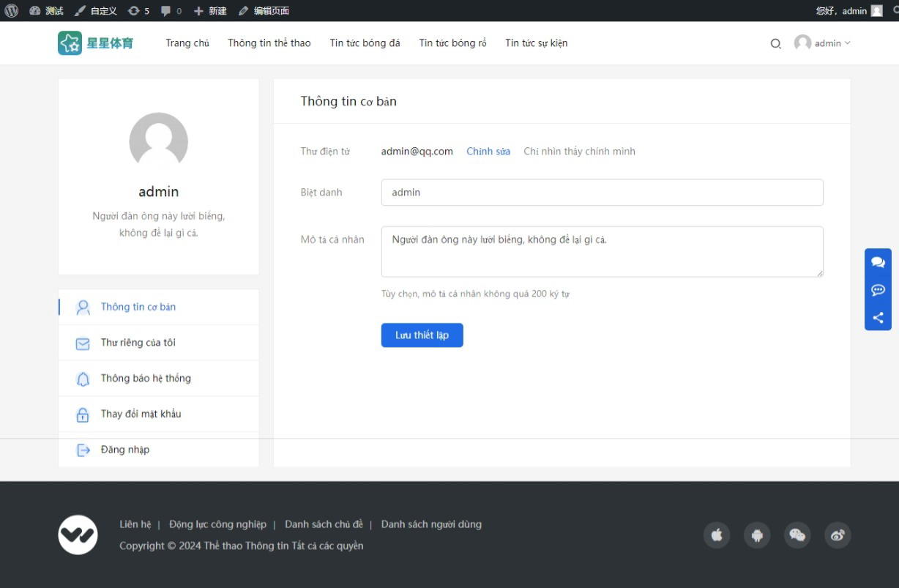Open Thay đổi mật khẩu
899x588 pixels.
pyautogui.click(x=158, y=414)
